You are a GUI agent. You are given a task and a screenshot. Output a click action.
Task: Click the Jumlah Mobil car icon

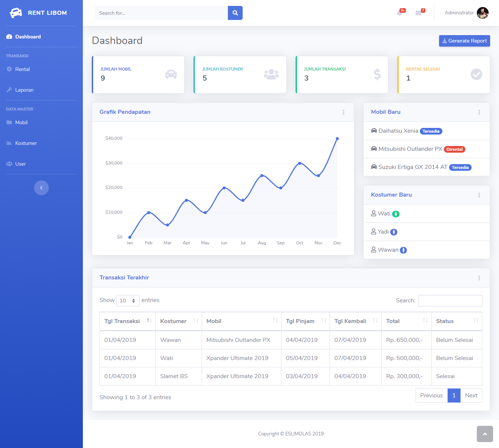point(171,74)
